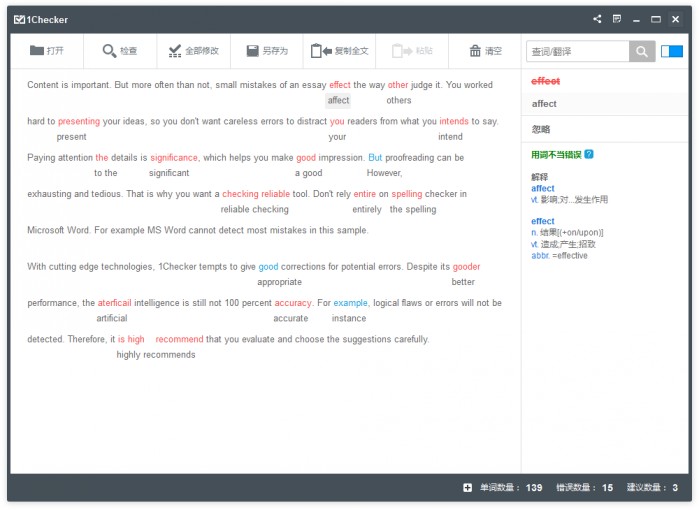Viewport: 699px width, 510px height.
Task: Click the suggestion 'entirely'
Action: [x=367, y=210]
